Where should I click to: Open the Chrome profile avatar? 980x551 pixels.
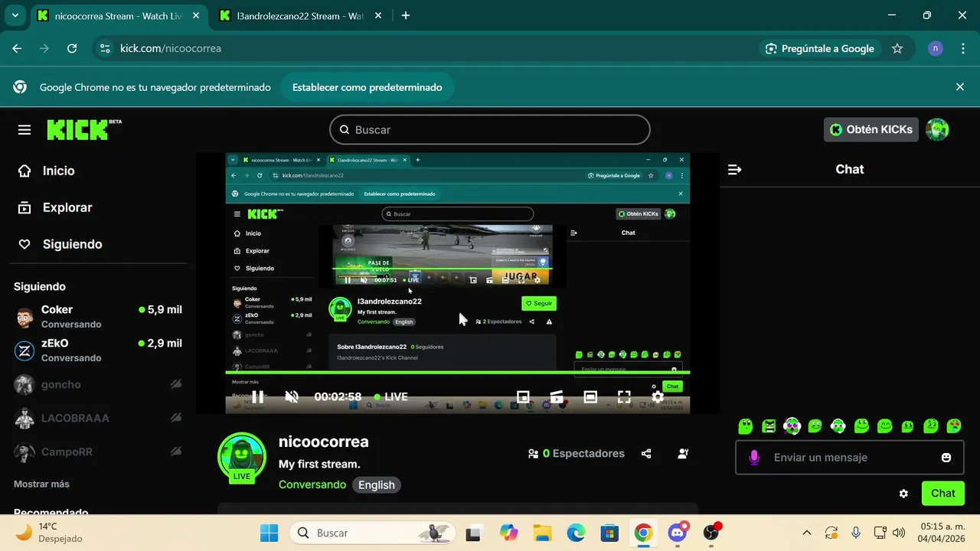(936, 48)
